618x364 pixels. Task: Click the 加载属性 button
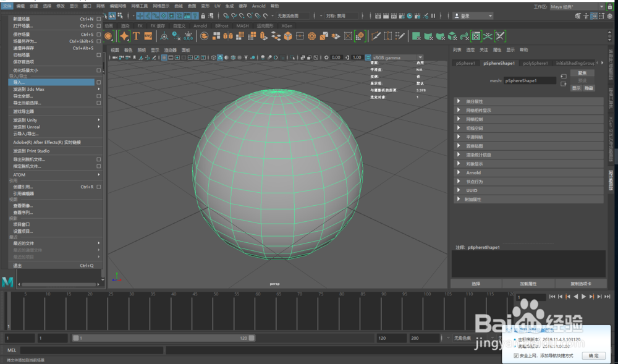pos(528,284)
